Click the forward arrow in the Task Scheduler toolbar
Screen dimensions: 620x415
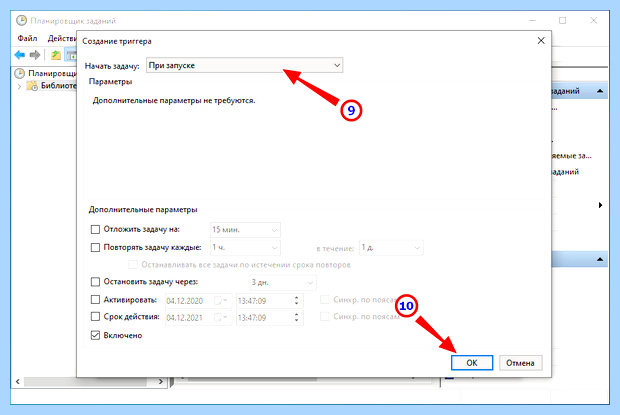point(35,55)
